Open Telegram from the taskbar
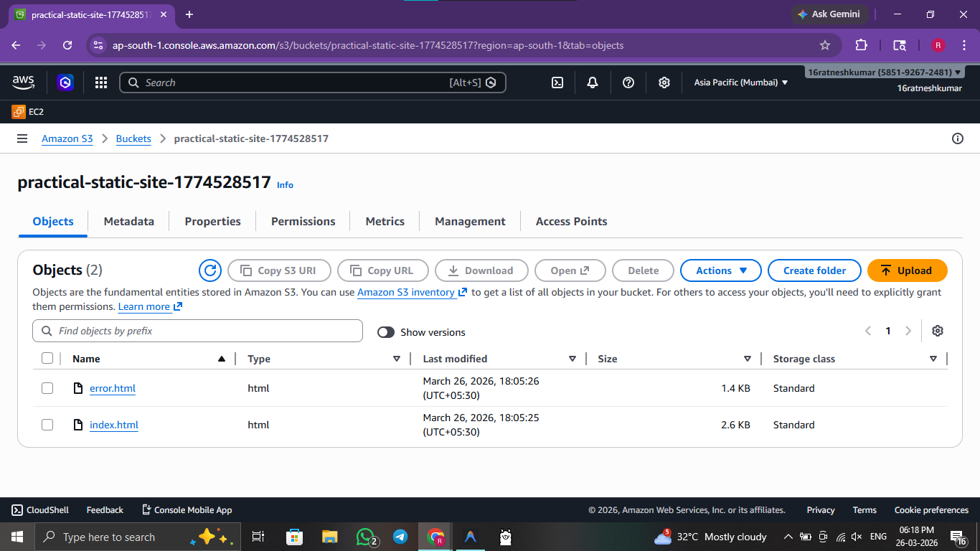The width and height of the screenshot is (980, 551). 400,537
